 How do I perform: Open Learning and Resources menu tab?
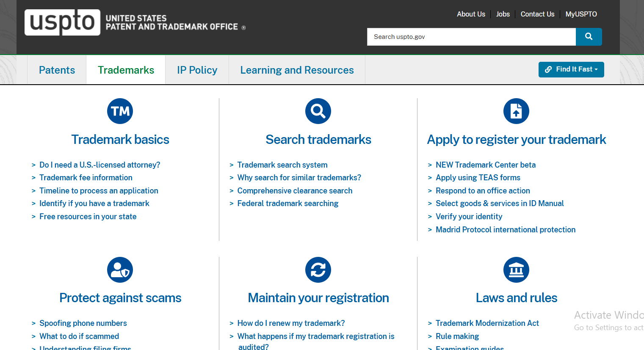pyautogui.click(x=297, y=70)
